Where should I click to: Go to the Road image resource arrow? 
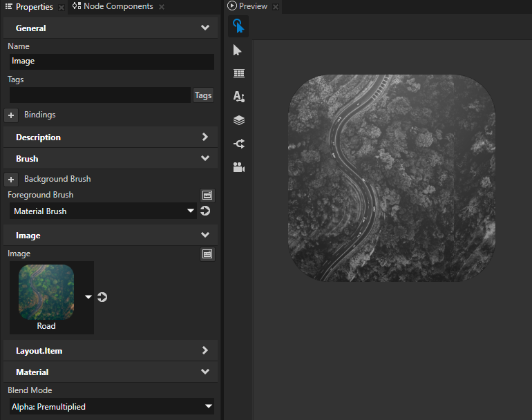tap(102, 297)
